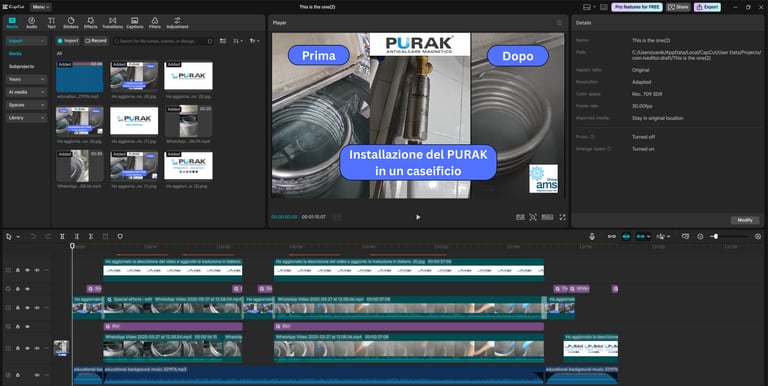Play the preview video
The image size is (768, 386).
pyautogui.click(x=418, y=217)
